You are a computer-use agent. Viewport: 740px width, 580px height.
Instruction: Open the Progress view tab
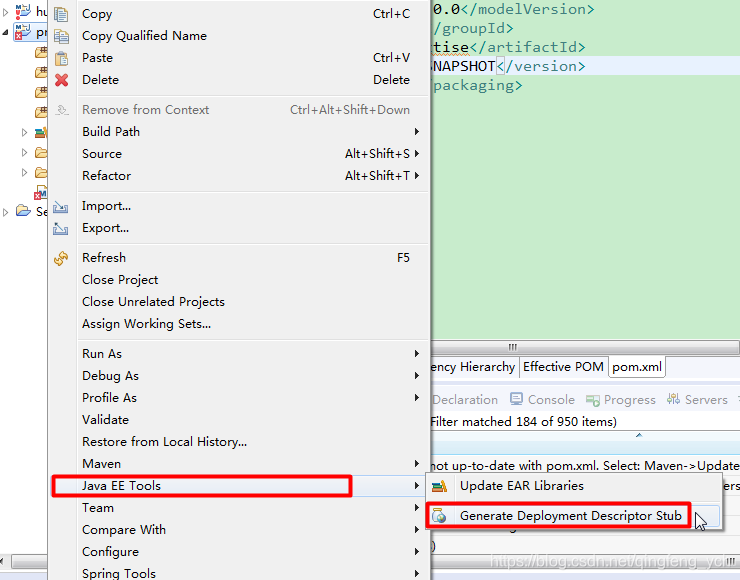pyautogui.click(x=621, y=400)
